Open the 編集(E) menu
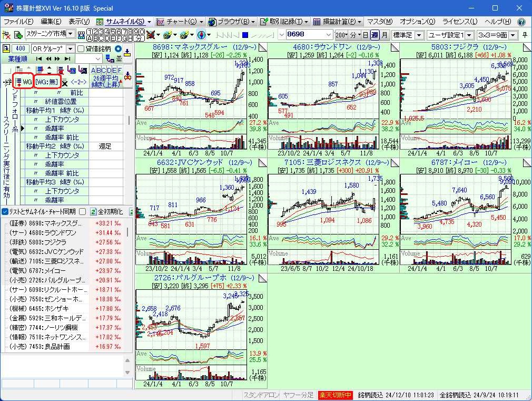 pos(51,22)
